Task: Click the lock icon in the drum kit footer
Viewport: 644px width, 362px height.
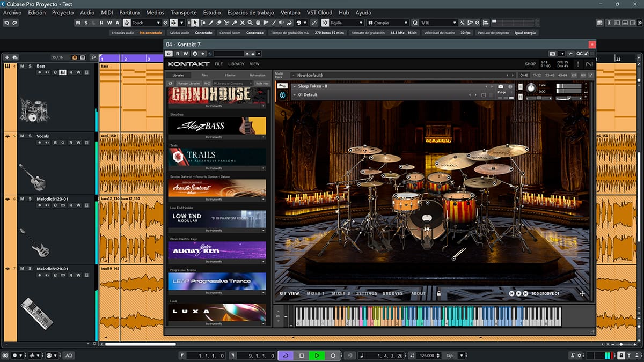Action: tap(438, 293)
